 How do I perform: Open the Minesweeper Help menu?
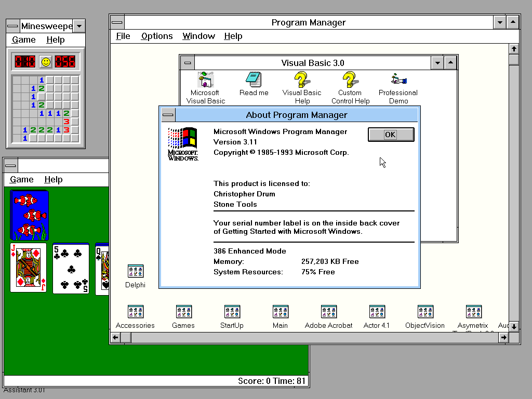click(55, 39)
